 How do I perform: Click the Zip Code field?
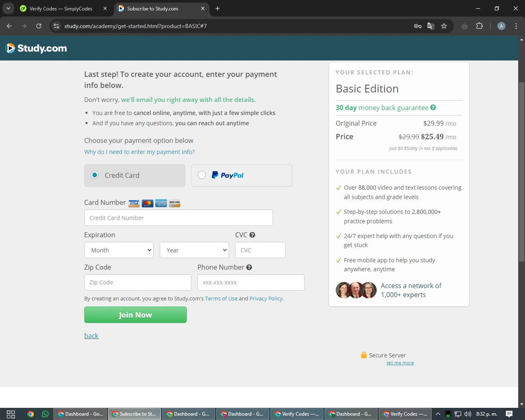point(138,282)
